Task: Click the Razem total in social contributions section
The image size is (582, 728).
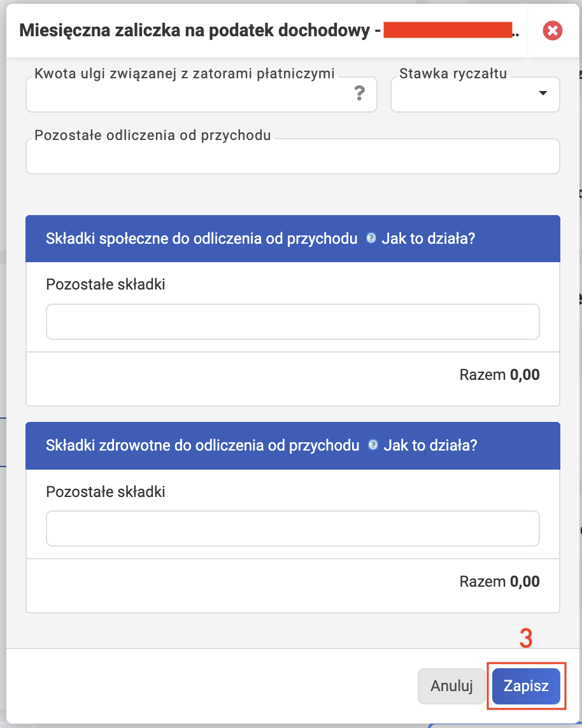Action: click(x=499, y=375)
